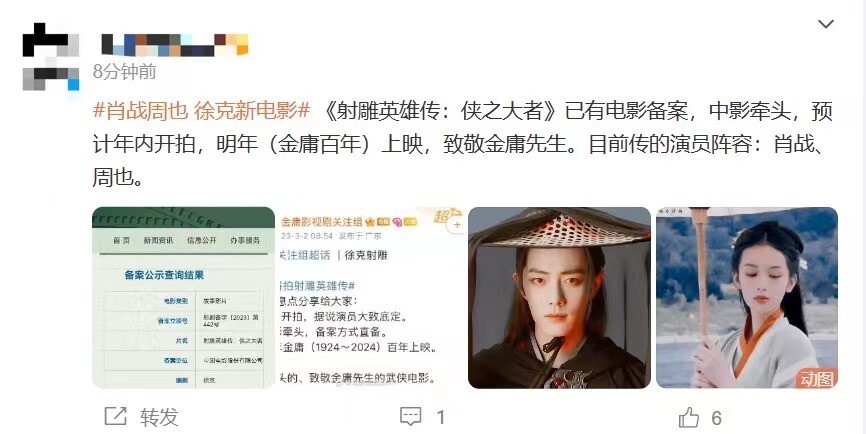Like the post with thumbs-up icon
Screen dimensions: 866x434
[x=689, y=417]
